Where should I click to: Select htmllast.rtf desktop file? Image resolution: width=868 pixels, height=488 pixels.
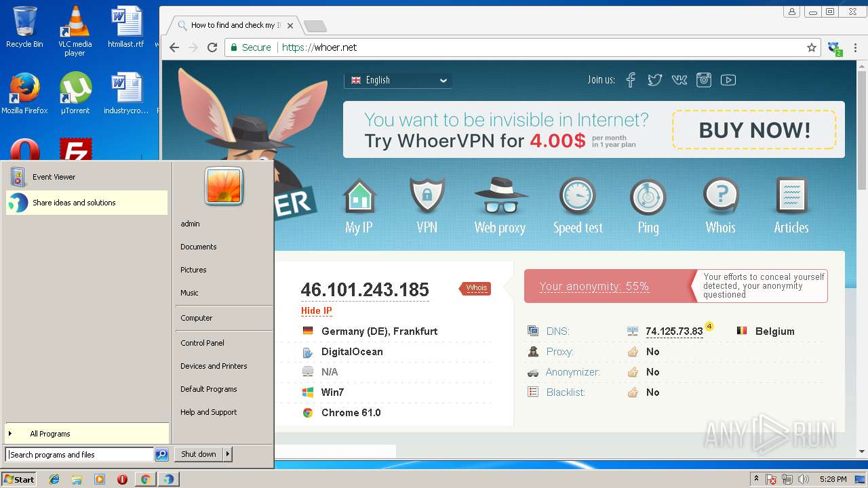click(126, 27)
